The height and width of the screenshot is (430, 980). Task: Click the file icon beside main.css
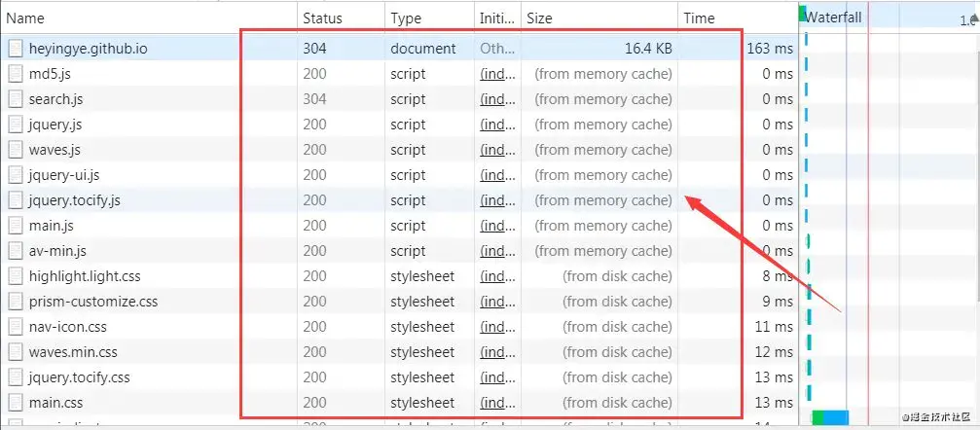pyautogui.click(x=16, y=403)
